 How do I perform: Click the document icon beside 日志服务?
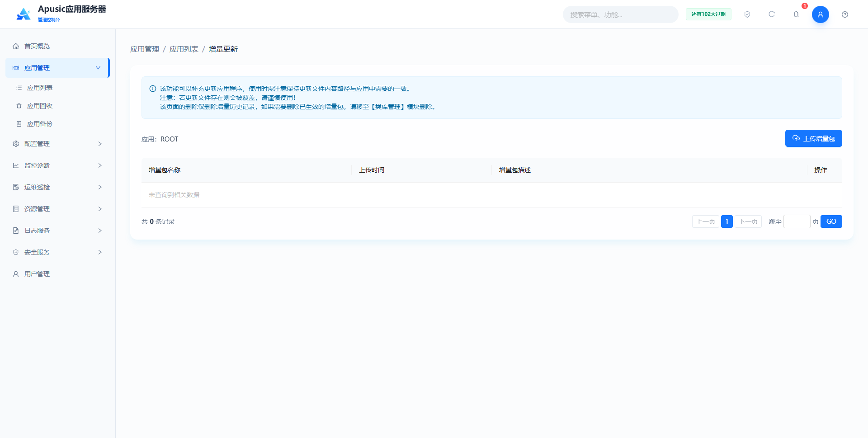[x=16, y=231]
